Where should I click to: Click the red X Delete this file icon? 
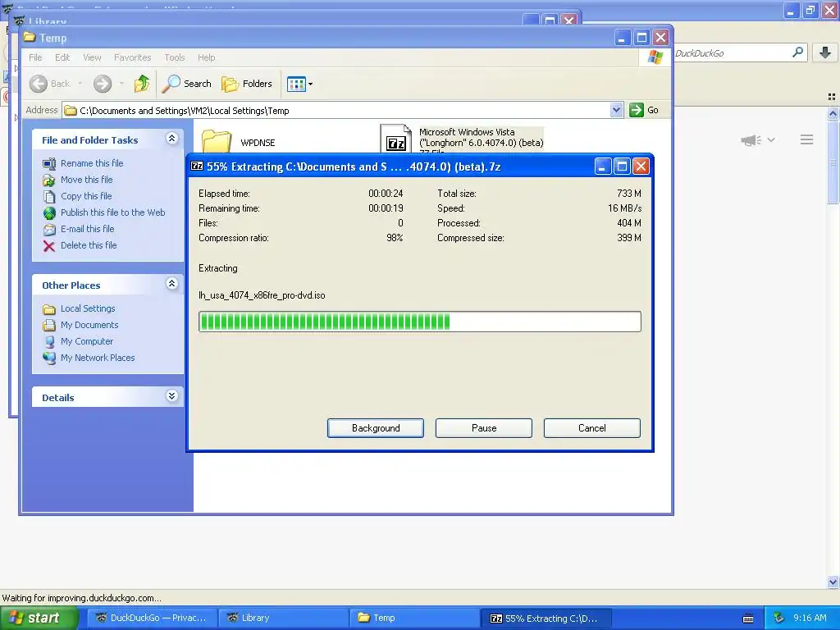tap(49, 246)
